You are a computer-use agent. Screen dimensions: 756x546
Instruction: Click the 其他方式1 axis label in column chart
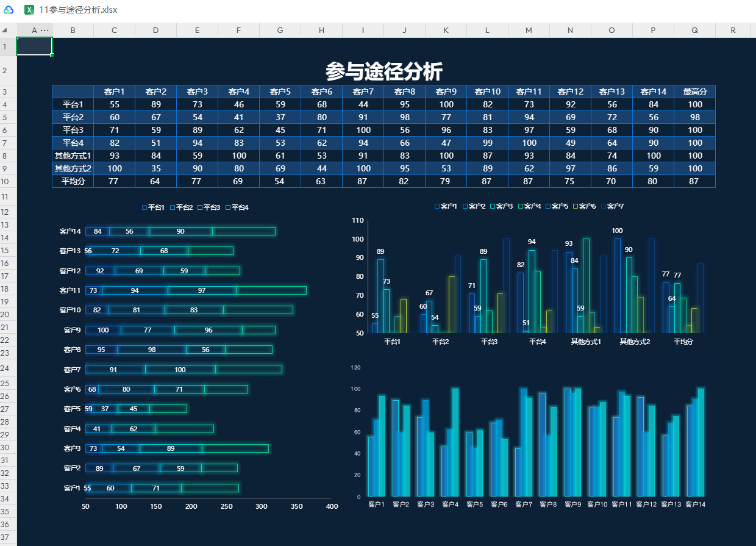point(585,342)
